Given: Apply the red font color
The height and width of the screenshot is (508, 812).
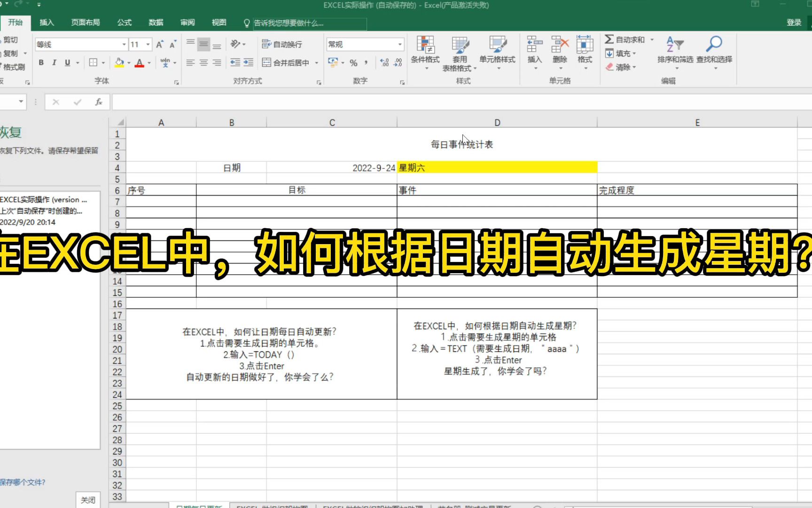Looking at the screenshot, I should (x=140, y=63).
